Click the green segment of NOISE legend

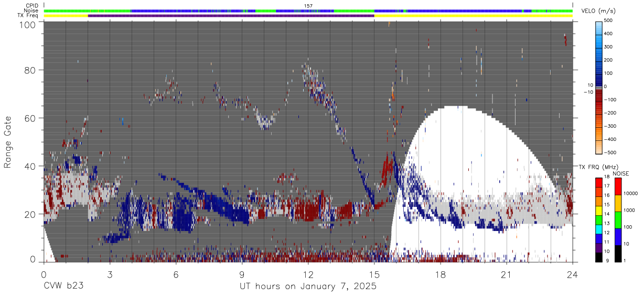[x=617, y=219]
